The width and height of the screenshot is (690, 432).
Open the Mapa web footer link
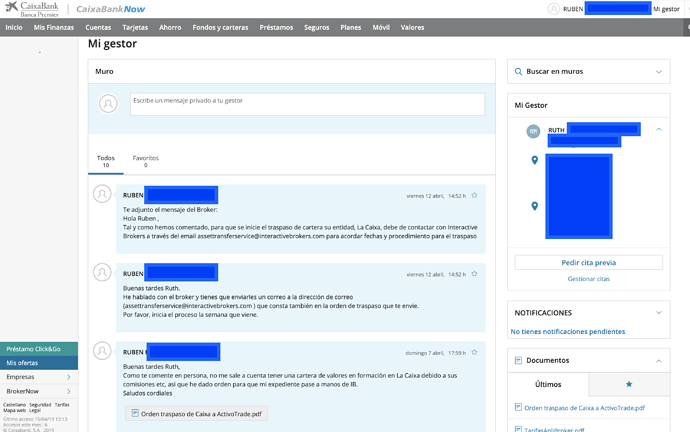pos(15,410)
